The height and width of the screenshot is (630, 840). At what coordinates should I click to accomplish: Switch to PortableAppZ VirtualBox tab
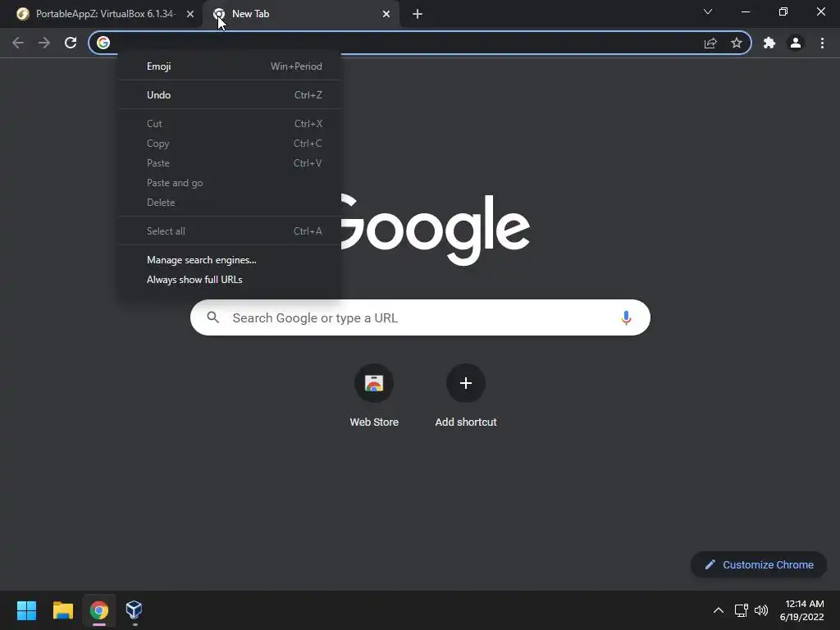101,14
